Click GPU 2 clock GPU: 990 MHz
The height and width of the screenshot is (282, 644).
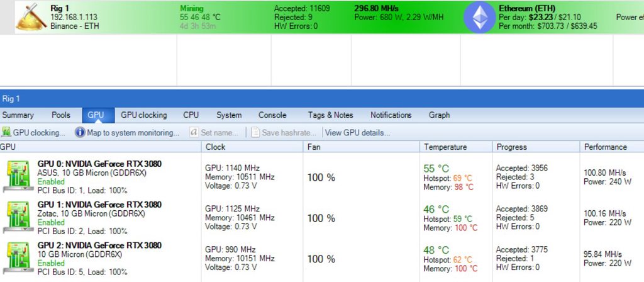tap(230, 249)
